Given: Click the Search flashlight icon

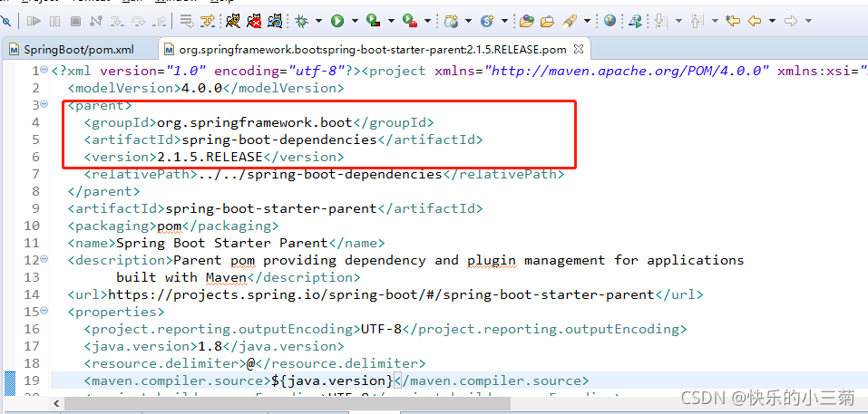Looking at the screenshot, I should click(570, 21).
